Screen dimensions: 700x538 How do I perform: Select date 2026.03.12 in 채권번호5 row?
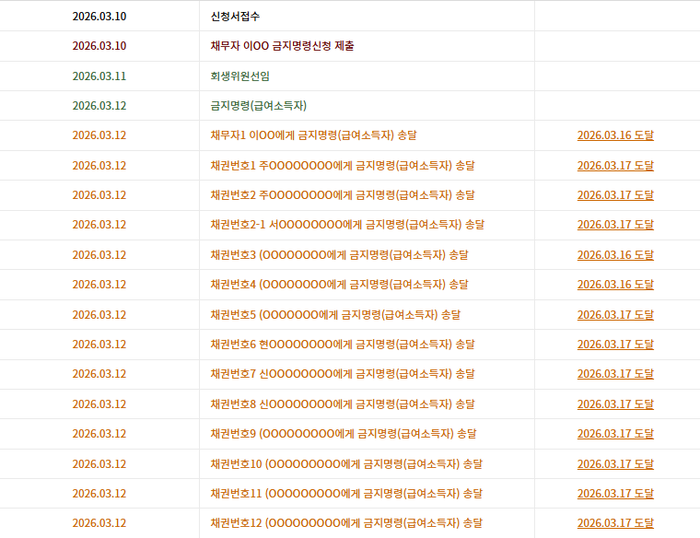tap(99, 315)
